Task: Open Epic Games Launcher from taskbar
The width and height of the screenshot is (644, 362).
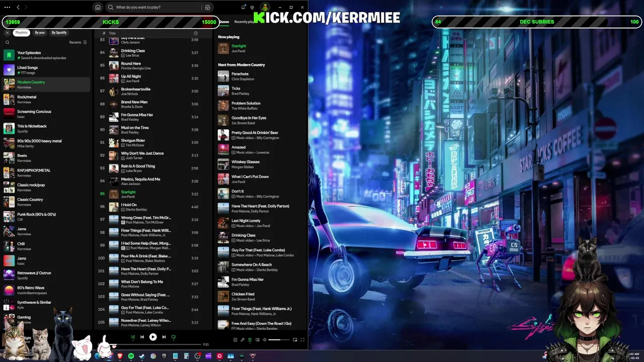Action: point(164,356)
